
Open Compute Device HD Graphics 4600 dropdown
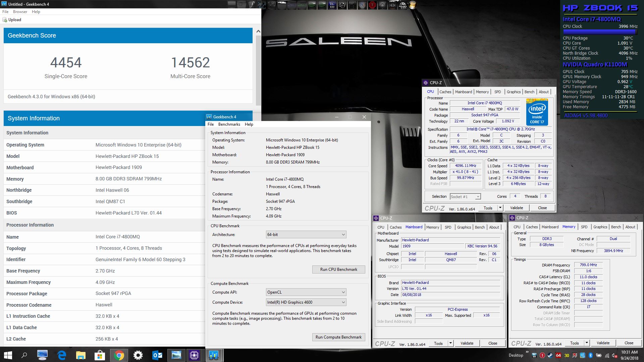(306, 302)
